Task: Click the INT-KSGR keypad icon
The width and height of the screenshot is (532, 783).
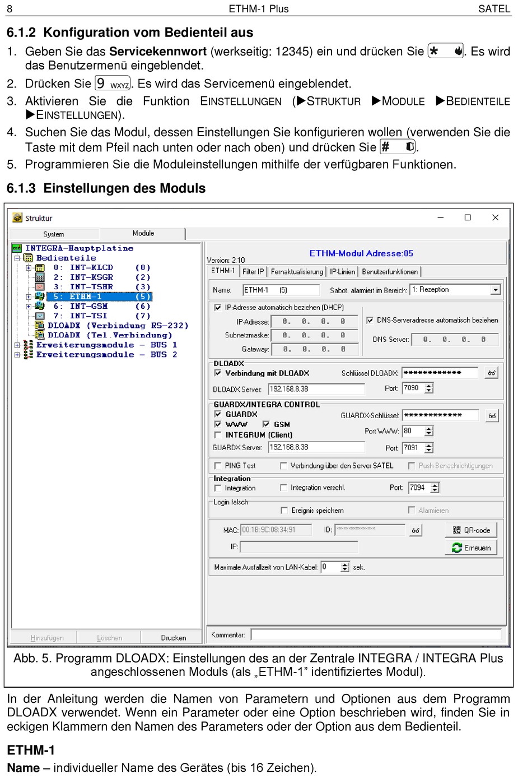Action: (40, 277)
